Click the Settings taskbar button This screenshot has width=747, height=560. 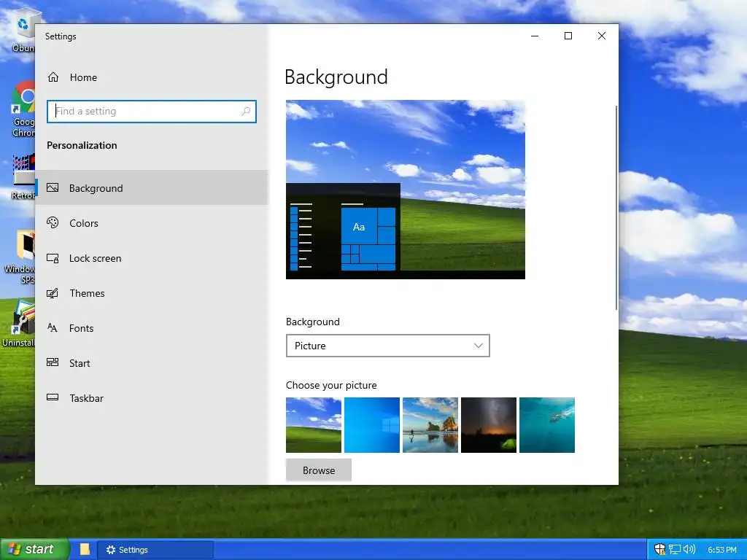(x=155, y=550)
